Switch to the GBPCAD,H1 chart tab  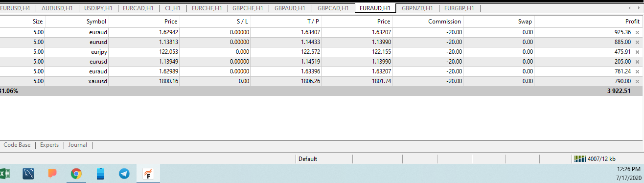coord(333,8)
